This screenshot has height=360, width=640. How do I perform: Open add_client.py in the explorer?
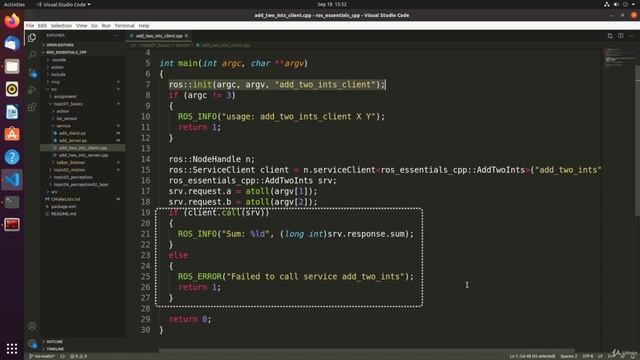(72, 133)
